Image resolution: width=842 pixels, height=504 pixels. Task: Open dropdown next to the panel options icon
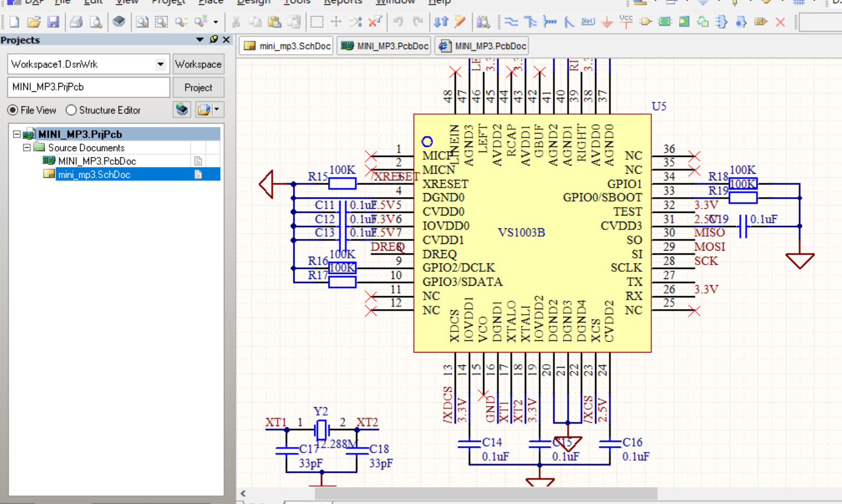(217, 110)
